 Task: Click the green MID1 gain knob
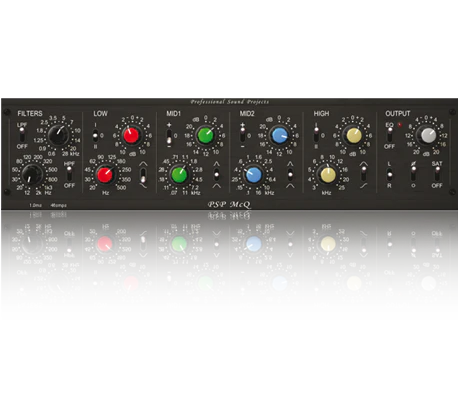[x=205, y=135]
